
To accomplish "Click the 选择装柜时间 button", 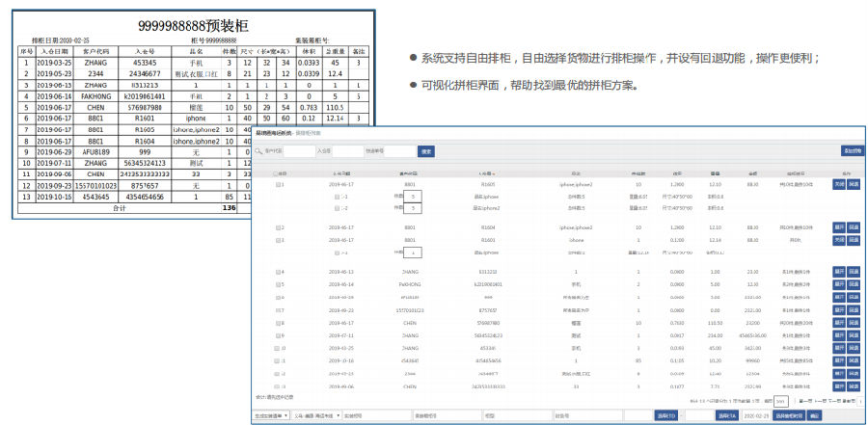I will pyautogui.click(x=790, y=415).
